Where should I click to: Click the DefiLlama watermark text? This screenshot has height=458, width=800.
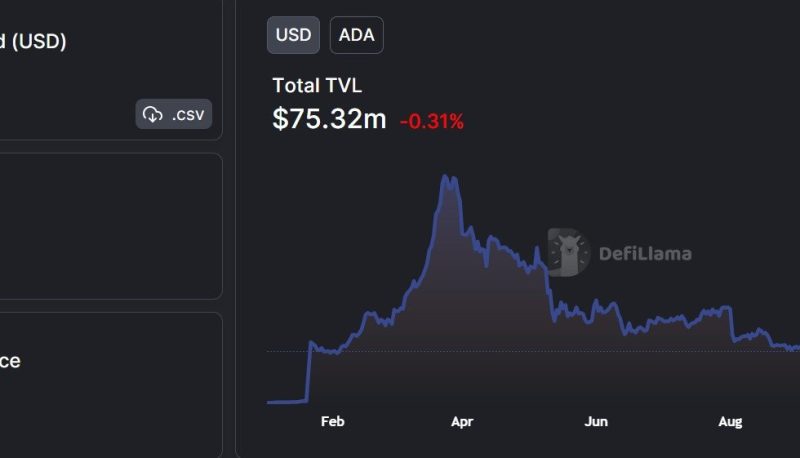645,253
